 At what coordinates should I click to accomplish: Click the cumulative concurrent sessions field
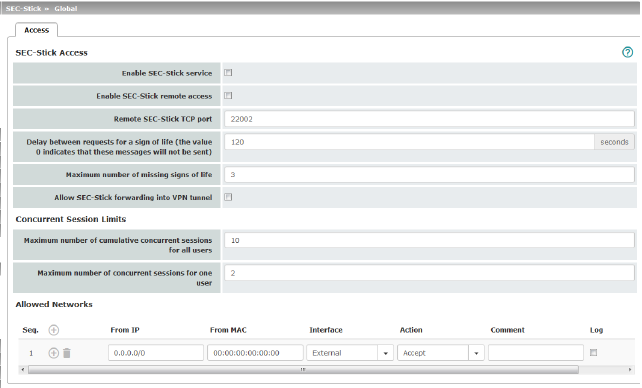pos(430,240)
